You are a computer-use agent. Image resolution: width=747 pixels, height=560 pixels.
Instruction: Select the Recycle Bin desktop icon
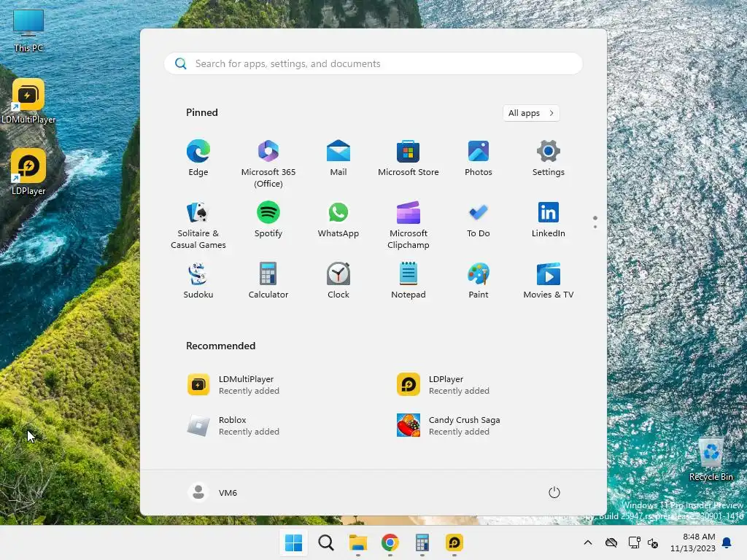tap(711, 459)
